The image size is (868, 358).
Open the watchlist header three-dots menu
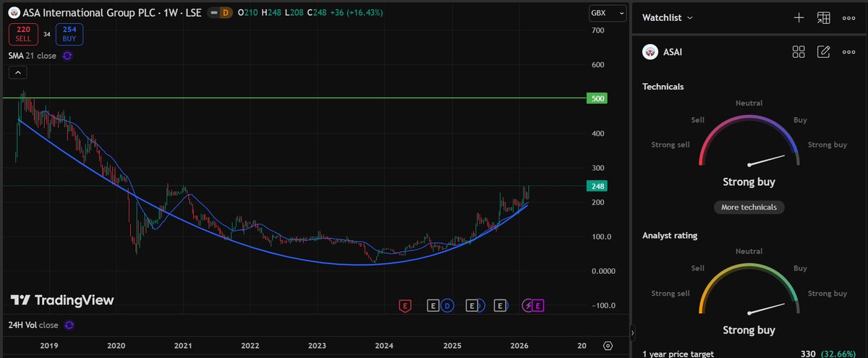click(848, 17)
